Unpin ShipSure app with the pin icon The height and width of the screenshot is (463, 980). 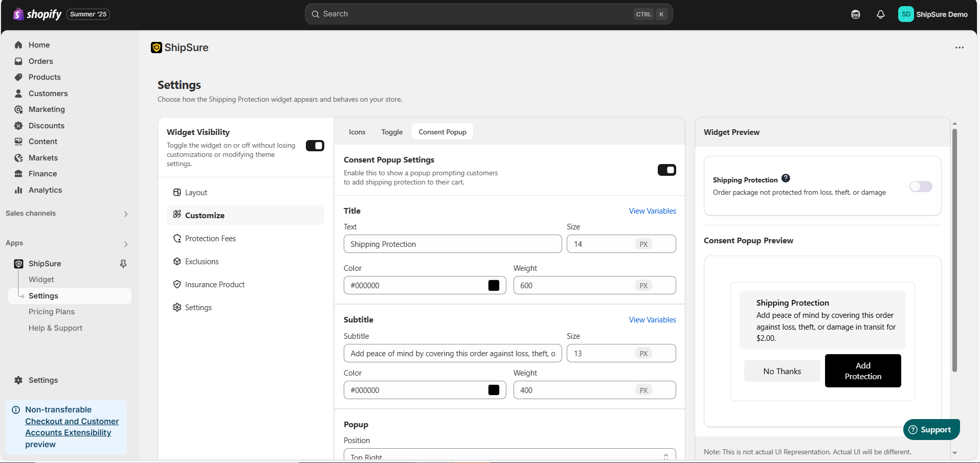coord(123,264)
